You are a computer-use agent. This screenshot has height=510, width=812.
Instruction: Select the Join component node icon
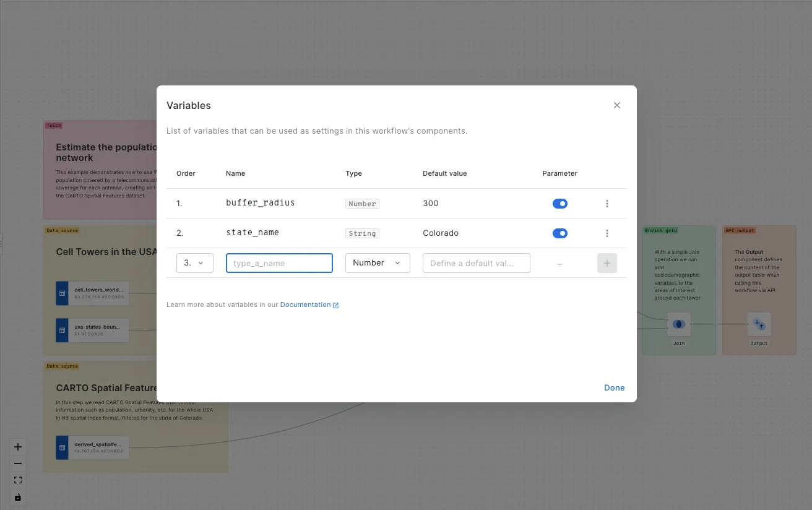pos(678,324)
